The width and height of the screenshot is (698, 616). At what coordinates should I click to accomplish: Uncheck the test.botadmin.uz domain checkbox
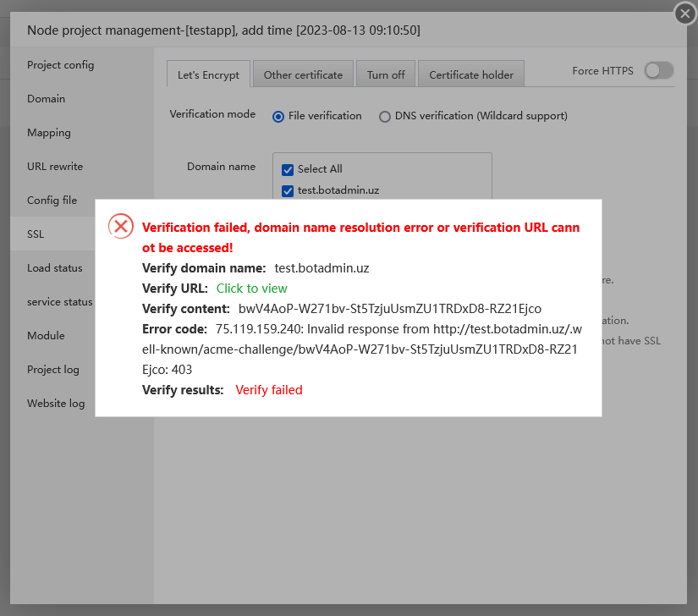pyautogui.click(x=288, y=191)
